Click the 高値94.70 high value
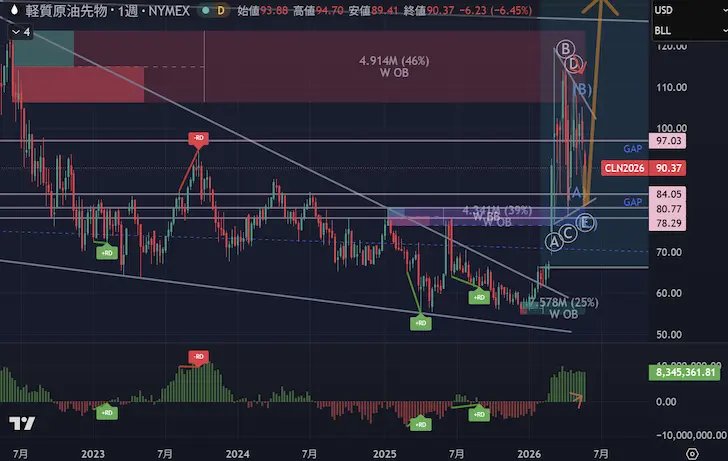728x461 pixels. click(x=318, y=10)
